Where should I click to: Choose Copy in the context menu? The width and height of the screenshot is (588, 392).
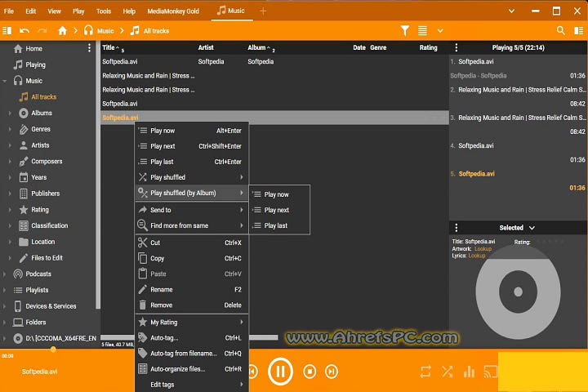pos(192,258)
